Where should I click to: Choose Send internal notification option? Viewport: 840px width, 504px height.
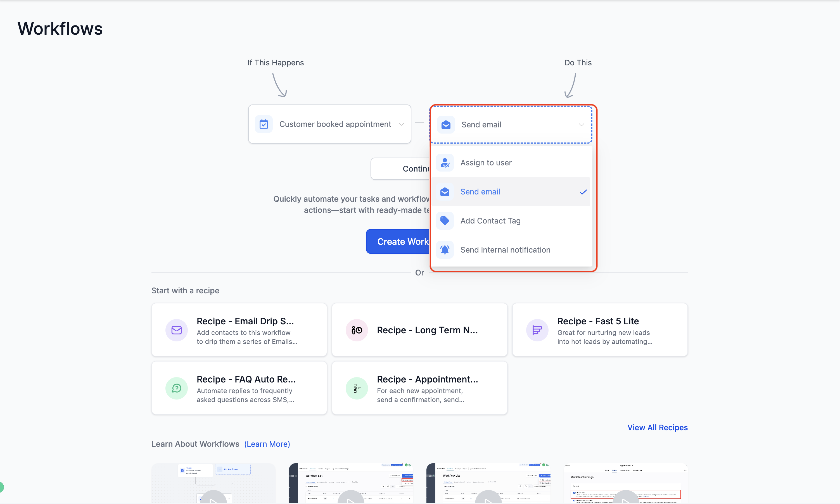[505, 250]
